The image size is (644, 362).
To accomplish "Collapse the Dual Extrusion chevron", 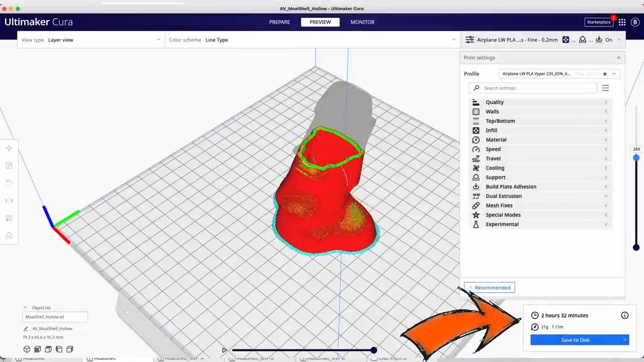I will (606, 196).
